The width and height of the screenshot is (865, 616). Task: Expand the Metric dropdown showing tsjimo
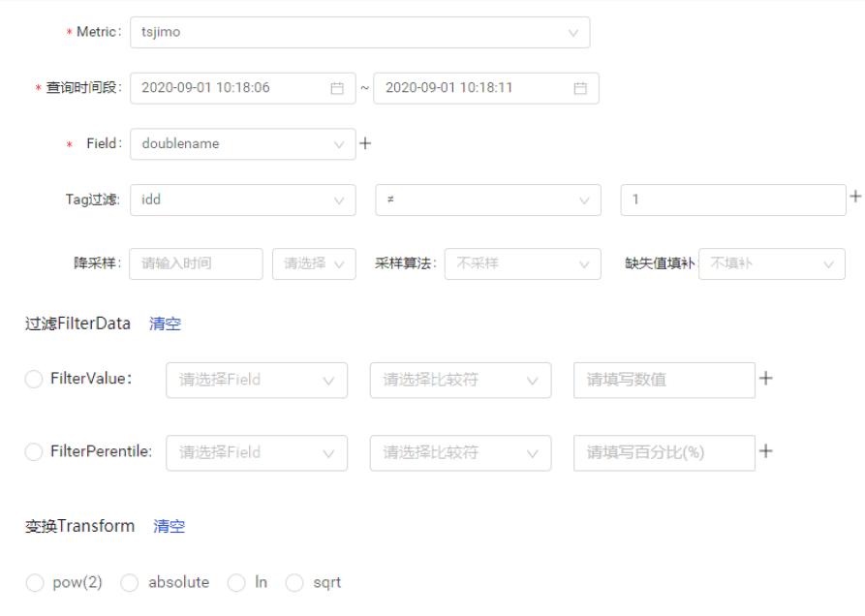click(x=359, y=32)
